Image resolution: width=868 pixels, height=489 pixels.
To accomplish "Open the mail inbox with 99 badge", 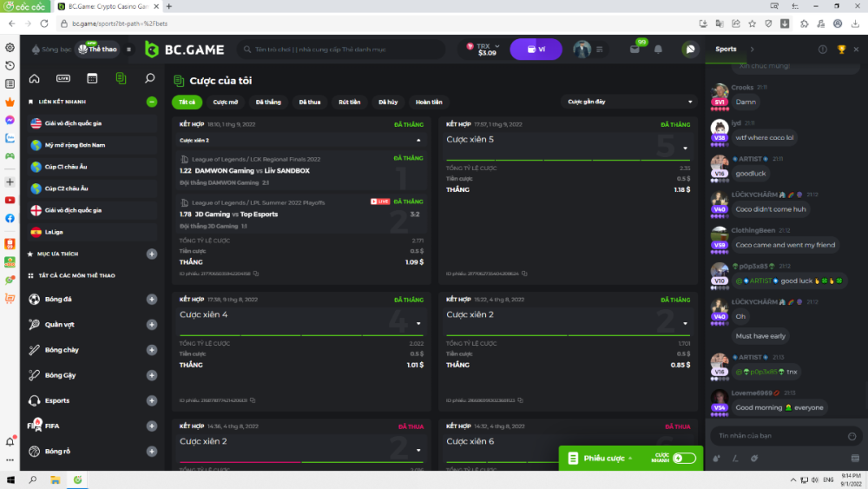I will pyautogui.click(x=635, y=50).
